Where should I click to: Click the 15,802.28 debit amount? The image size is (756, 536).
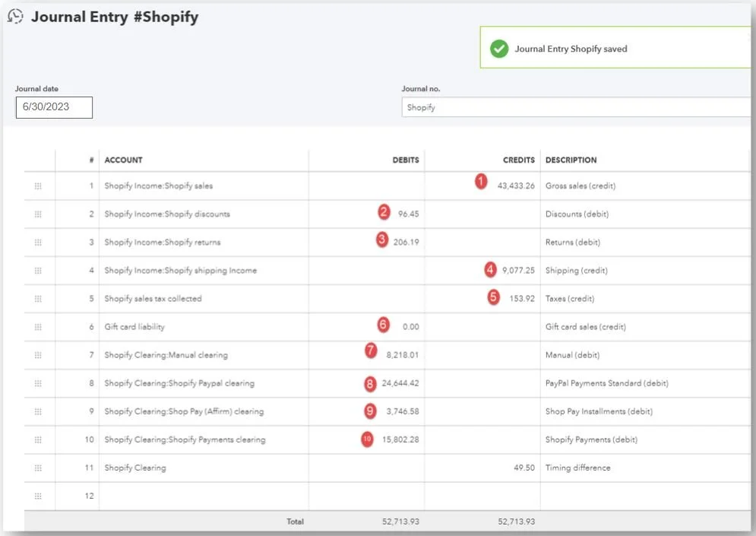(x=400, y=439)
